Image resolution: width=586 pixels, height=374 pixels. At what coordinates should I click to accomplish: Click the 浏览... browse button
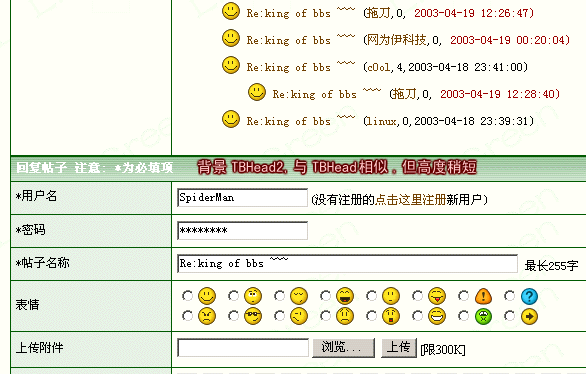(x=343, y=348)
